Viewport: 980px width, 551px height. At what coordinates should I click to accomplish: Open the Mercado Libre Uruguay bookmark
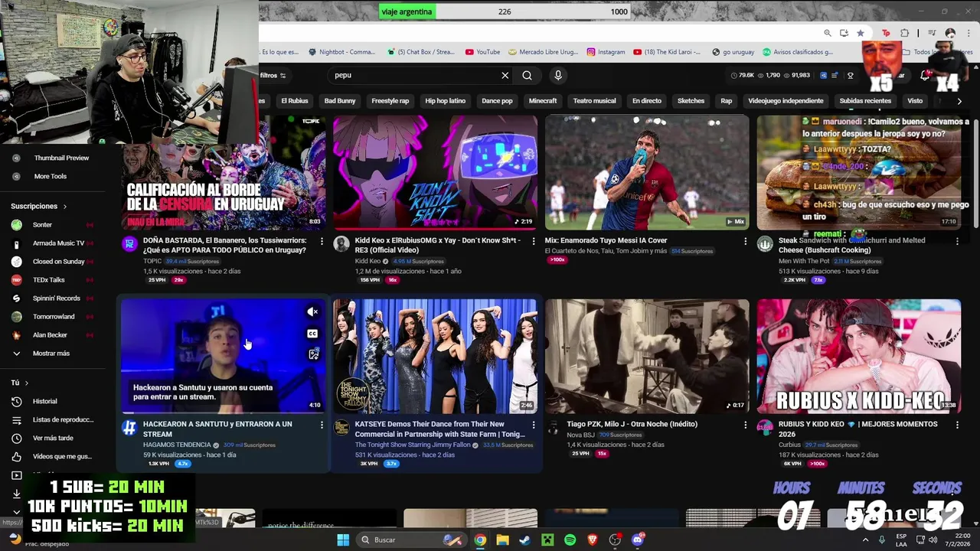pos(542,52)
